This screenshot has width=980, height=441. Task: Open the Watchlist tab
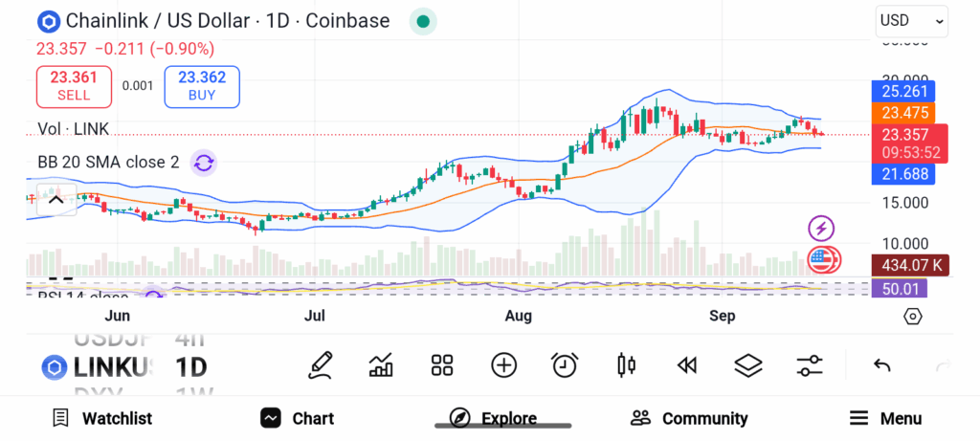coord(102,418)
